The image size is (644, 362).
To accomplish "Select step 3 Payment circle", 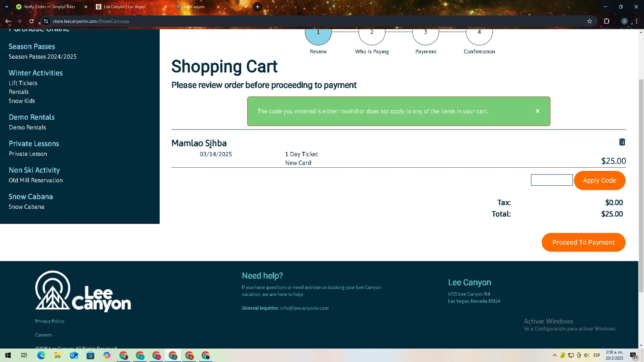I will [x=425, y=34].
